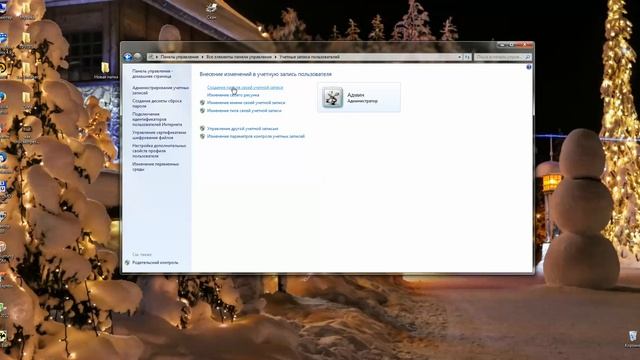Click the Родительский контроль icon in the sidebar

tap(127, 262)
